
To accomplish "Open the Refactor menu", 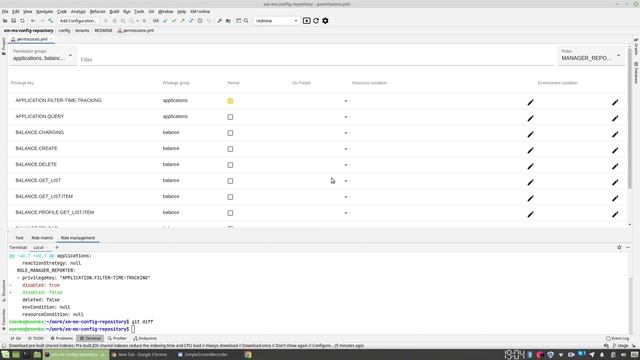I will point(97,11).
